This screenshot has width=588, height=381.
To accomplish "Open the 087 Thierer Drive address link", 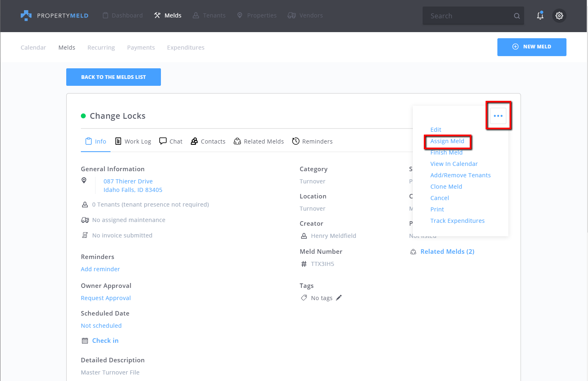I will pyautogui.click(x=128, y=181).
